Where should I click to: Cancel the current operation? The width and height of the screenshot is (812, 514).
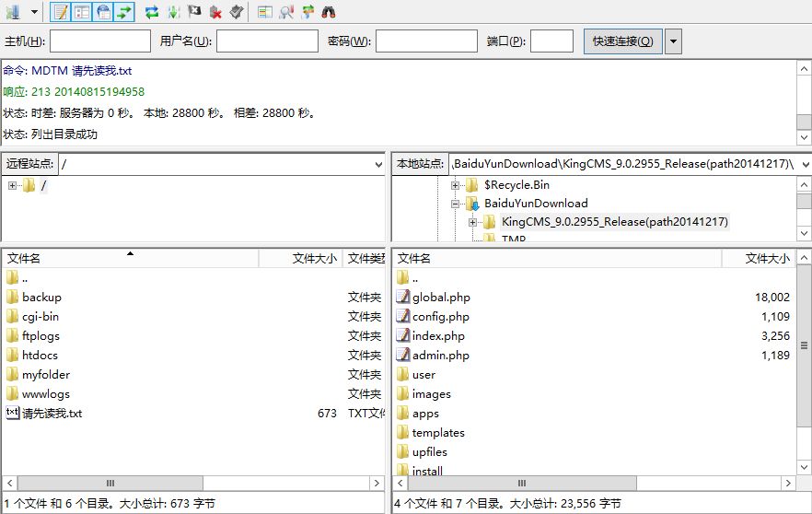coord(194,11)
